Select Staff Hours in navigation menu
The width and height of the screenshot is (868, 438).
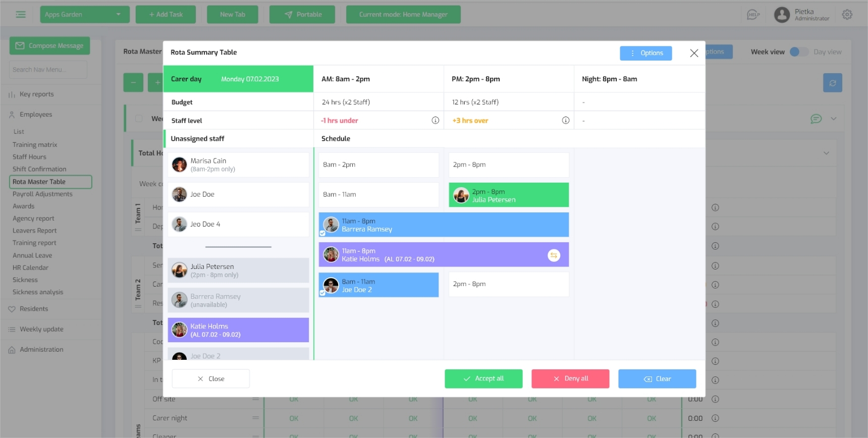tap(29, 157)
